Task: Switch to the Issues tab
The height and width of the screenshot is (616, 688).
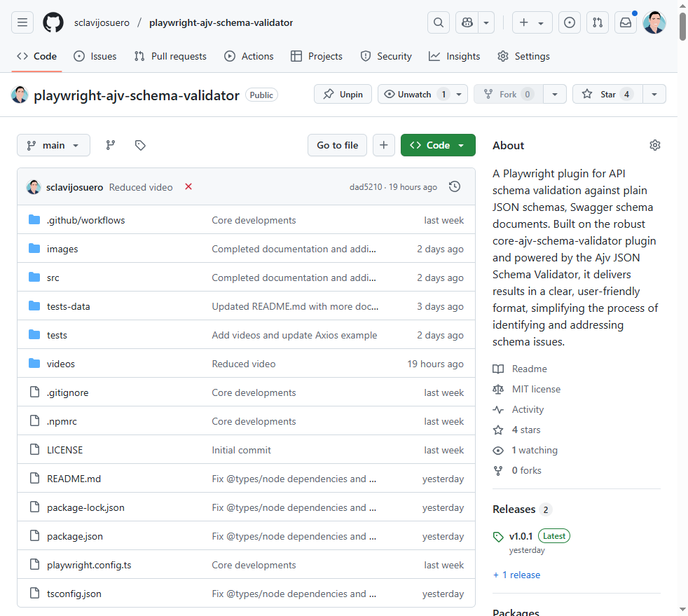Action: pos(95,57)
